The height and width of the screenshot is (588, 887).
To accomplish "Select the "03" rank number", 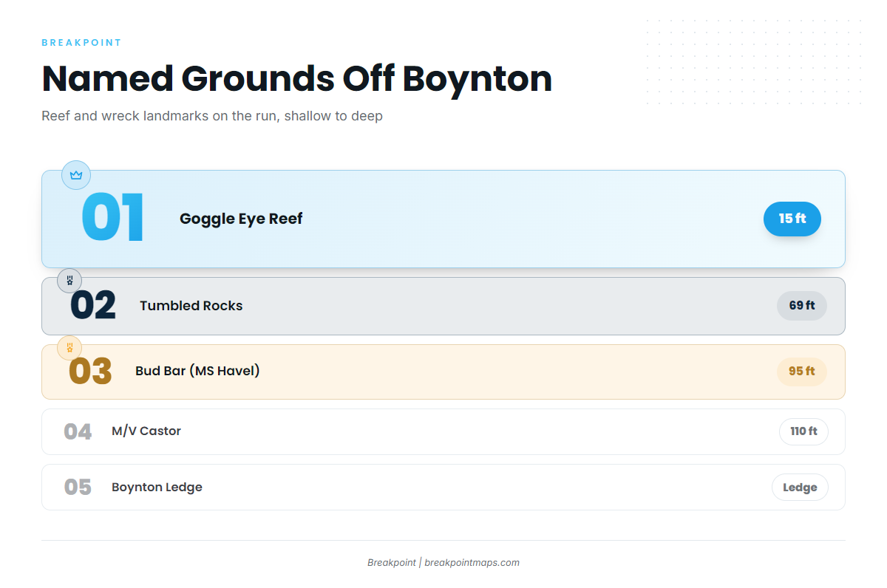I will [90, 372].
